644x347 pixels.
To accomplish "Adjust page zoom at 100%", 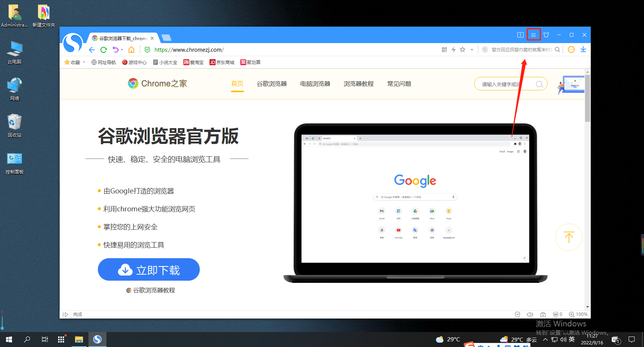I will click(x=578, y=314).
